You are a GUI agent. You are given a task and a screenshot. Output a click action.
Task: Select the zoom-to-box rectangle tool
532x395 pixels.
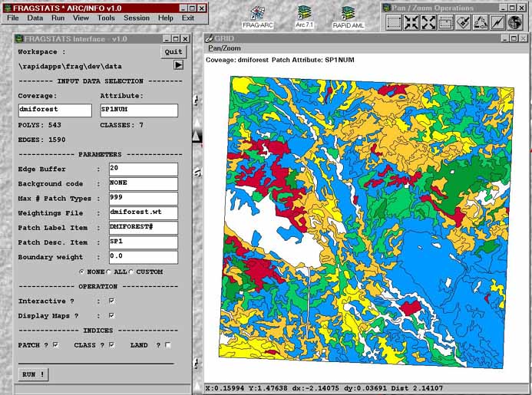[x=394, y=23]
